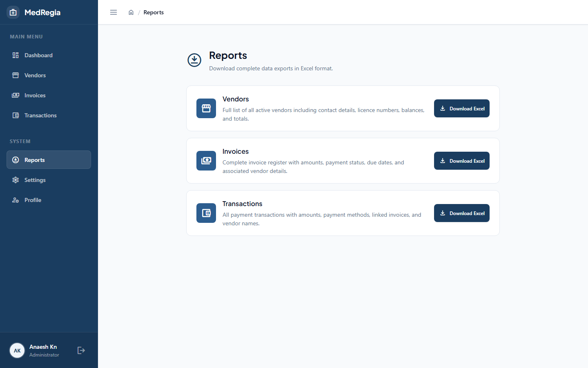
Task: Click the MAIN MENU section label
Action: [26, 36]
